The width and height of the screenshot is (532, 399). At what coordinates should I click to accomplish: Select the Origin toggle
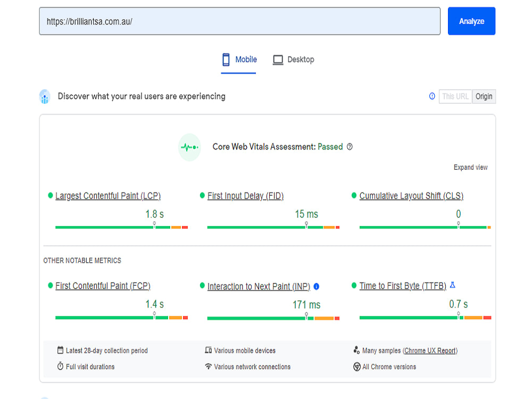484,97
